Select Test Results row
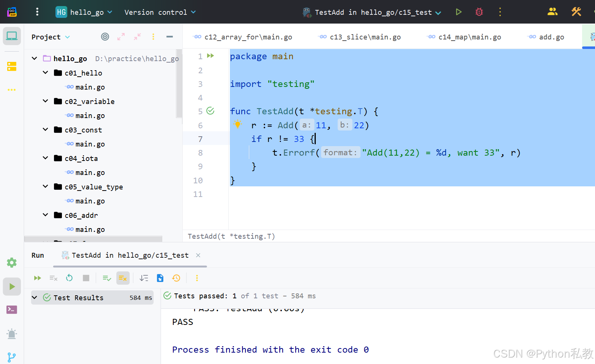The height and width of the screenshot is (364, 595). [x=92, y=298]
